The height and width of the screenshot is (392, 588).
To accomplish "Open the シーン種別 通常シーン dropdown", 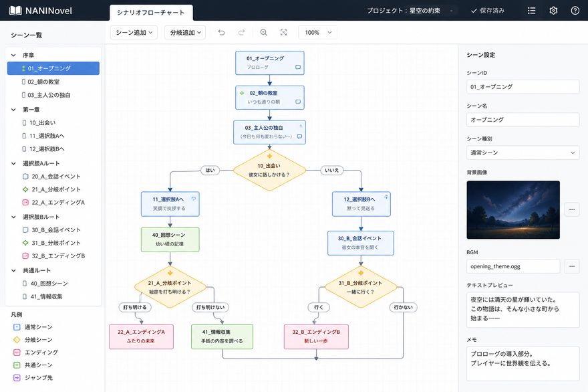I will (523, 153).
